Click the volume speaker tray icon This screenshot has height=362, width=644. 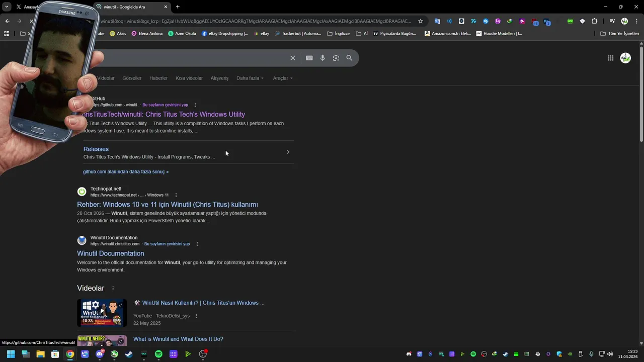coord(610,354)
